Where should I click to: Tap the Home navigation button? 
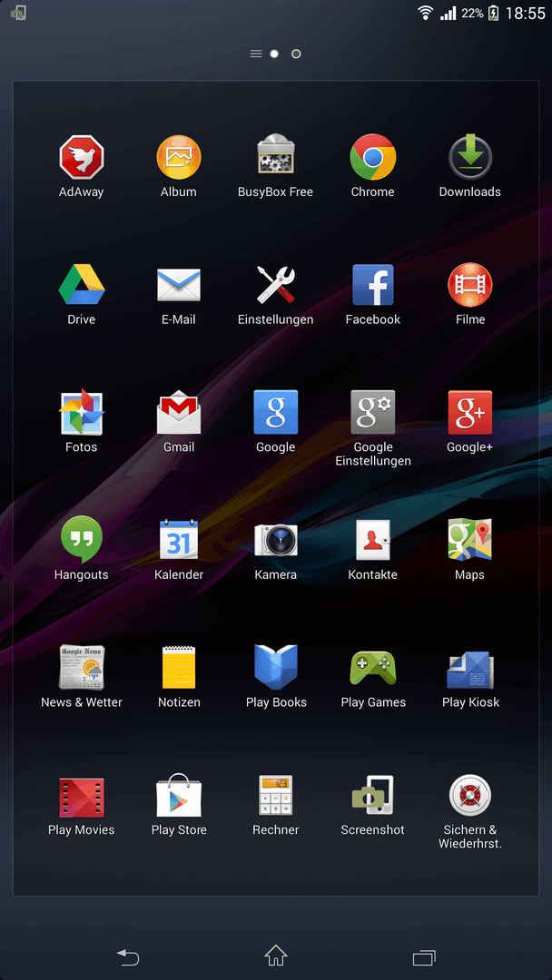276,955
